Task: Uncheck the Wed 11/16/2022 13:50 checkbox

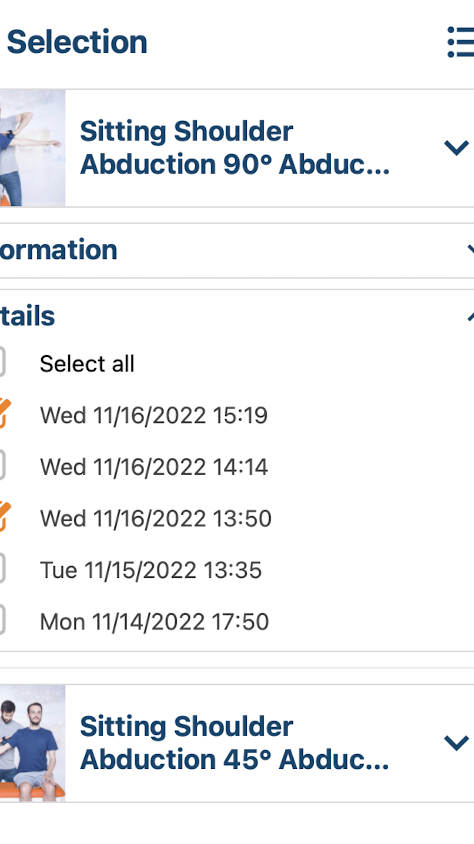Action: click(4, 517)
